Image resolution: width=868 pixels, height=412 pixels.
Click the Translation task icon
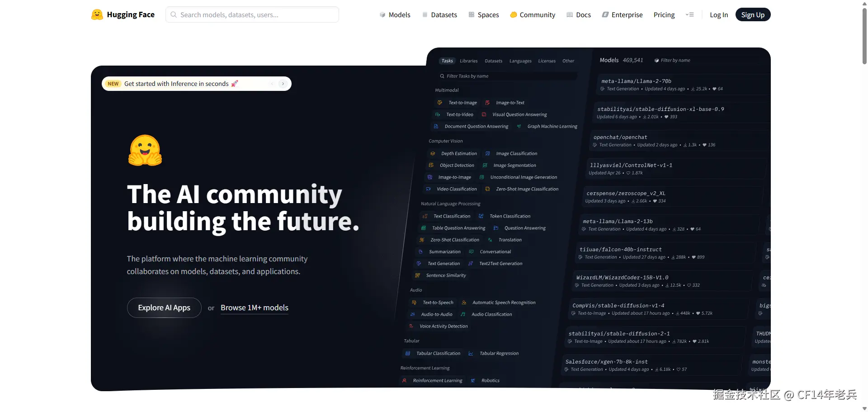tap(490, 240)
